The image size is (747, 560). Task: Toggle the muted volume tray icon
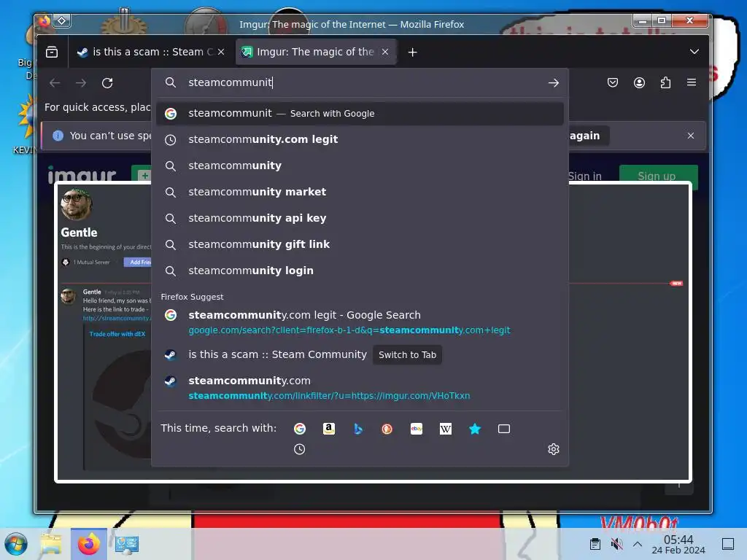tap(616, 544)
